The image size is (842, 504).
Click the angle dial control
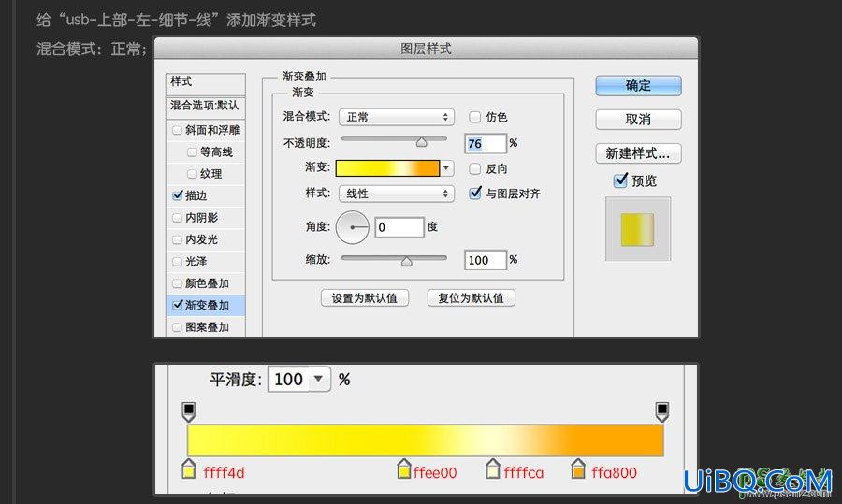click(x=353, y=227)
